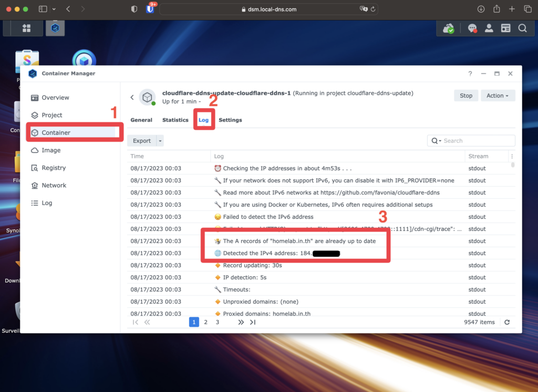Image resolution: width=538 pixels, height=392 pixels.
Task: Switch to the Statistics tab
Action: click(175, 120)
